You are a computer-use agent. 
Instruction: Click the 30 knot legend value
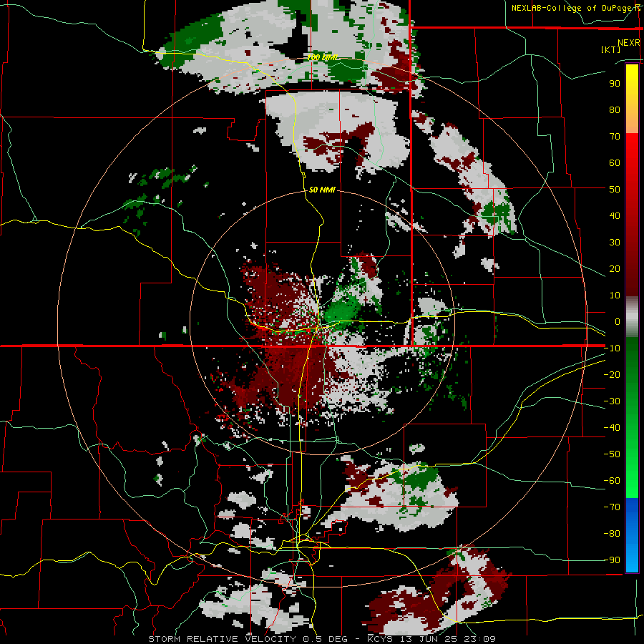[615, 243]
